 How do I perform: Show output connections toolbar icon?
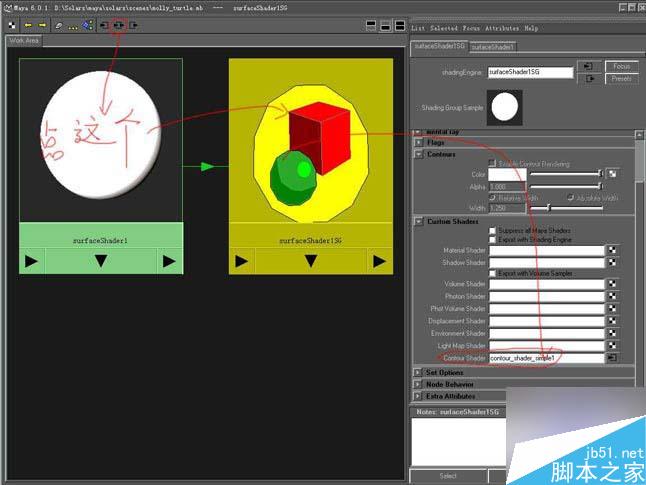click(133, 26)
